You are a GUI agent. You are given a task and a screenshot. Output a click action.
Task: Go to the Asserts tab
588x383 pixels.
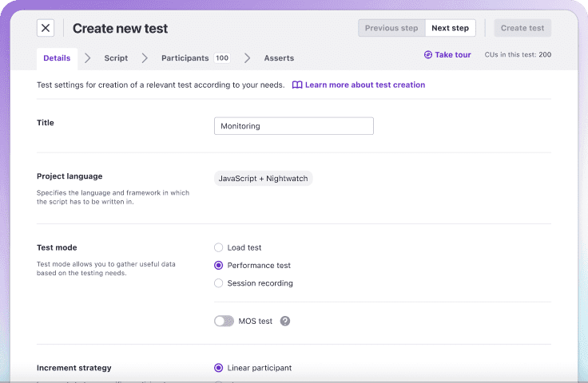click(x=279, y=58)
